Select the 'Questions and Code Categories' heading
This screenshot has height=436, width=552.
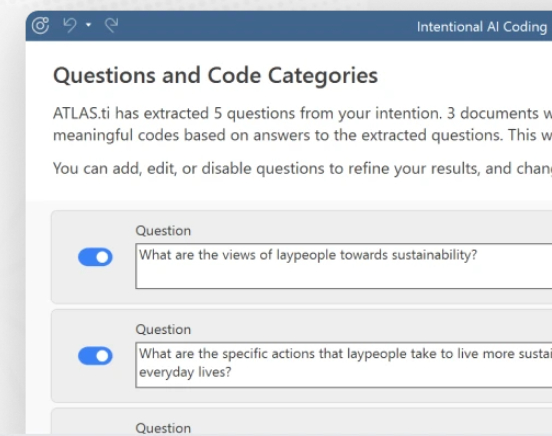pyautogui.click(x=215, y=76)
